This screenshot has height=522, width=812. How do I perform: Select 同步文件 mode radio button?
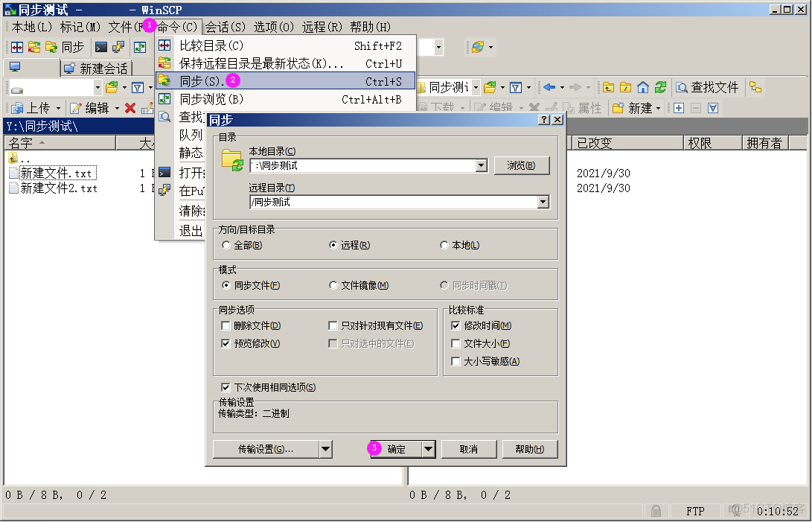(226, 285)
